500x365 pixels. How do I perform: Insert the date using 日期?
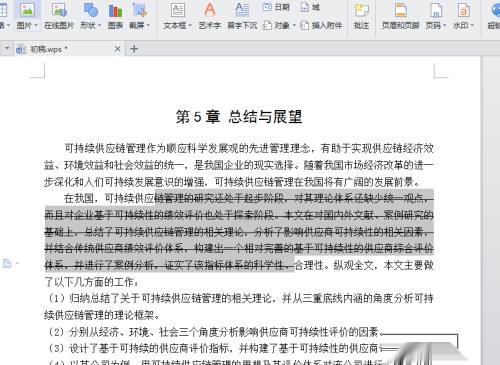276,7
